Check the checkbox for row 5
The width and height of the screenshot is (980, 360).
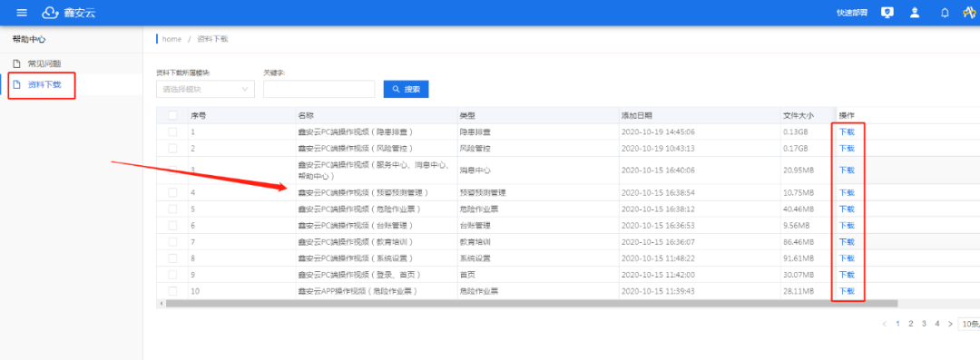[x=172, y=209]
